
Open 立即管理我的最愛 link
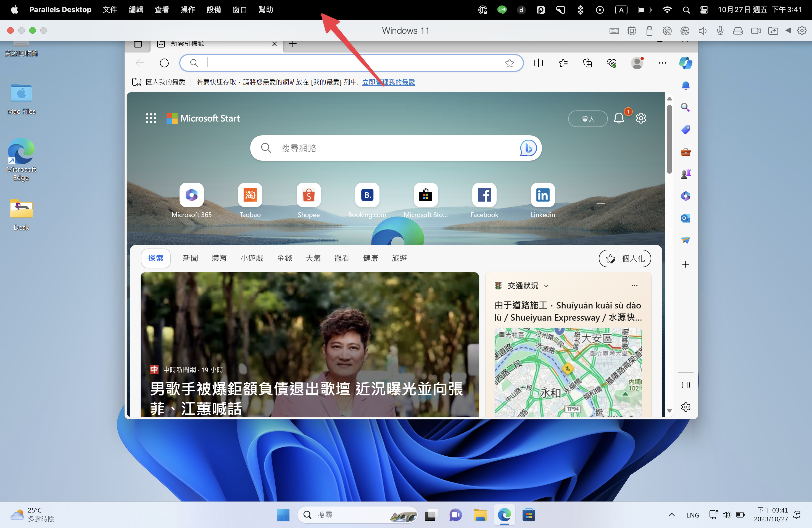pos(388,82)
